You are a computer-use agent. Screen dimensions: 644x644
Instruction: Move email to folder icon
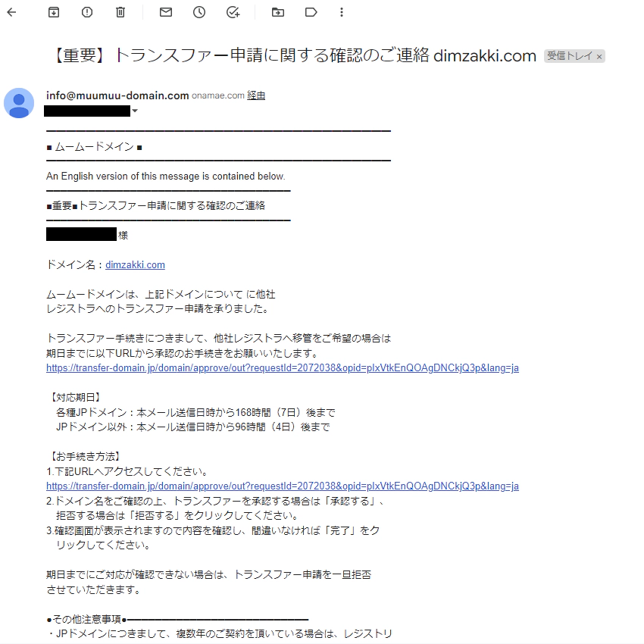point(278,12)
